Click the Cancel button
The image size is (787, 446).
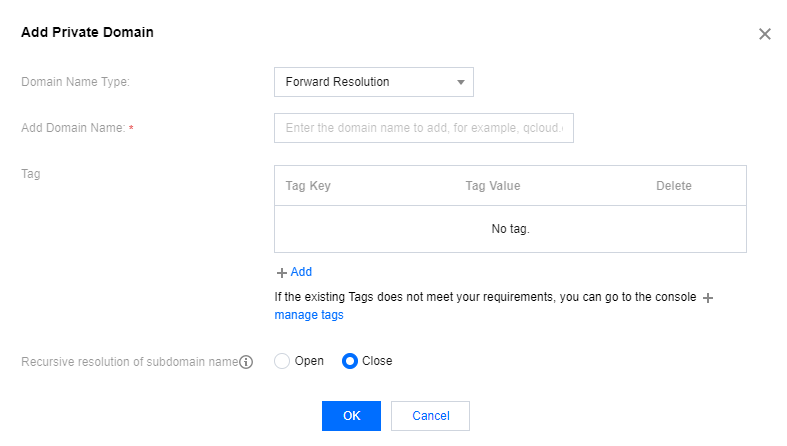(x=430, y=416)
